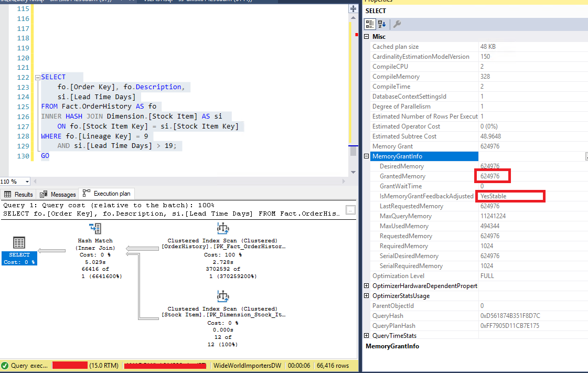Click the 66,416 rows status entry

[x=333, y=366]
